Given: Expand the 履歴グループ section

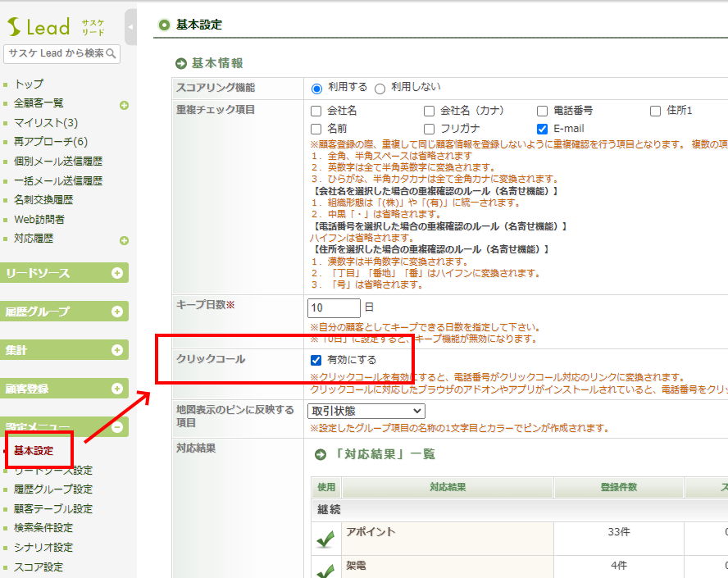Looking at the screenshot, I should (117, 312).
